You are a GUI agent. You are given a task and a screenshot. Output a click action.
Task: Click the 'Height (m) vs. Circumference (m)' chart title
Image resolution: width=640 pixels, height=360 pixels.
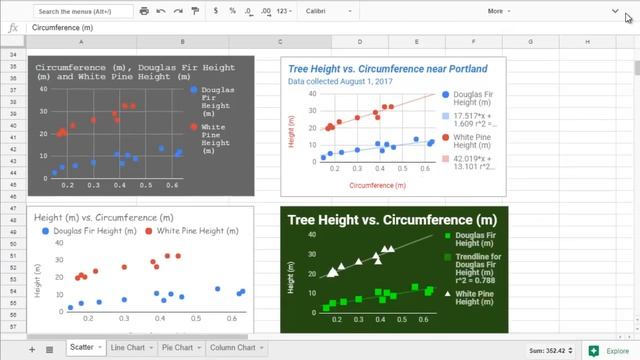[104, 218]
